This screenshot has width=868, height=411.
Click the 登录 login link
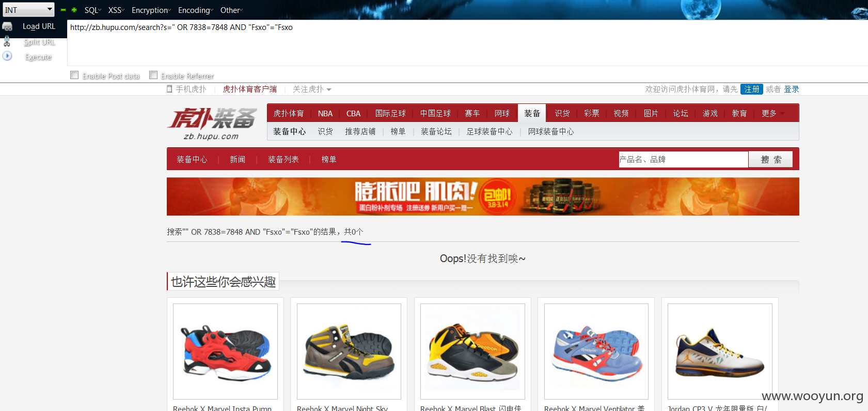tap(792, 89)
